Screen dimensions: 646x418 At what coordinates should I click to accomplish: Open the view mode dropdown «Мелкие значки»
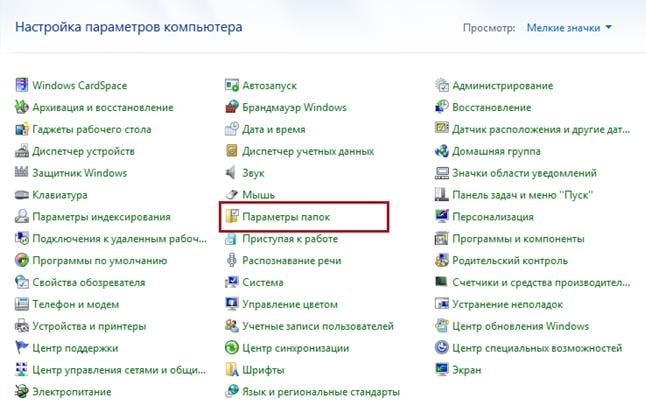tap(569, 28)
